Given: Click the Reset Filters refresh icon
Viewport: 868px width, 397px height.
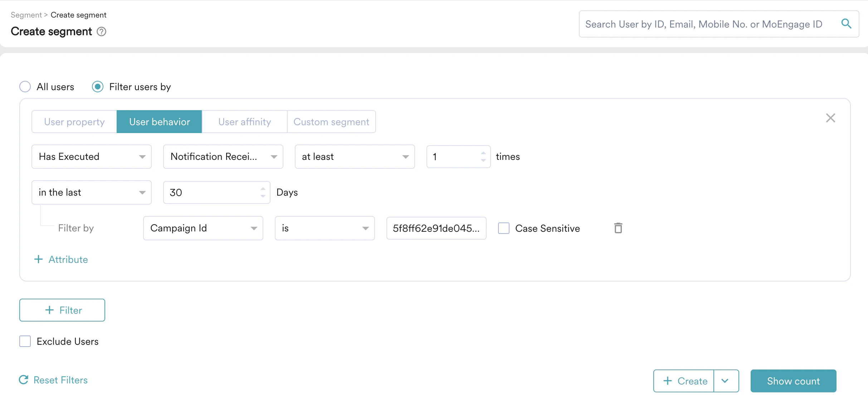Looking at the screenshot, I should pyautogui.click(x=24, y=380).
